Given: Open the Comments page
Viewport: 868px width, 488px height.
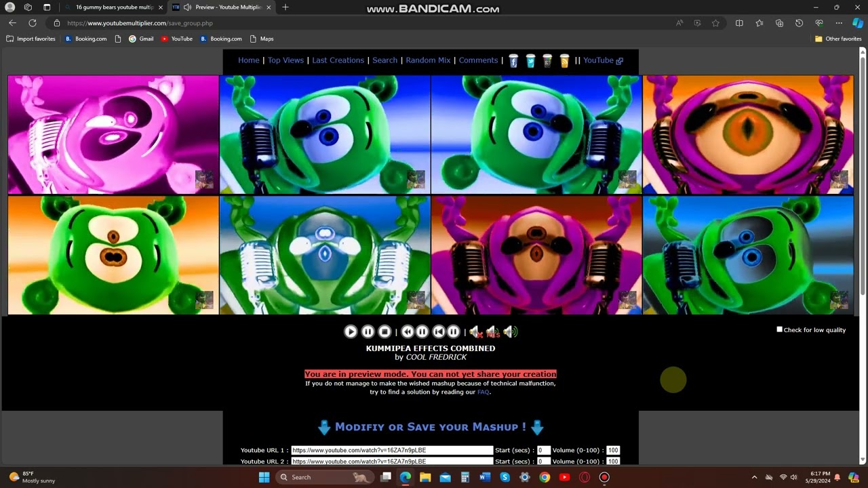Looking at the screenshot, I should [478, 60].
